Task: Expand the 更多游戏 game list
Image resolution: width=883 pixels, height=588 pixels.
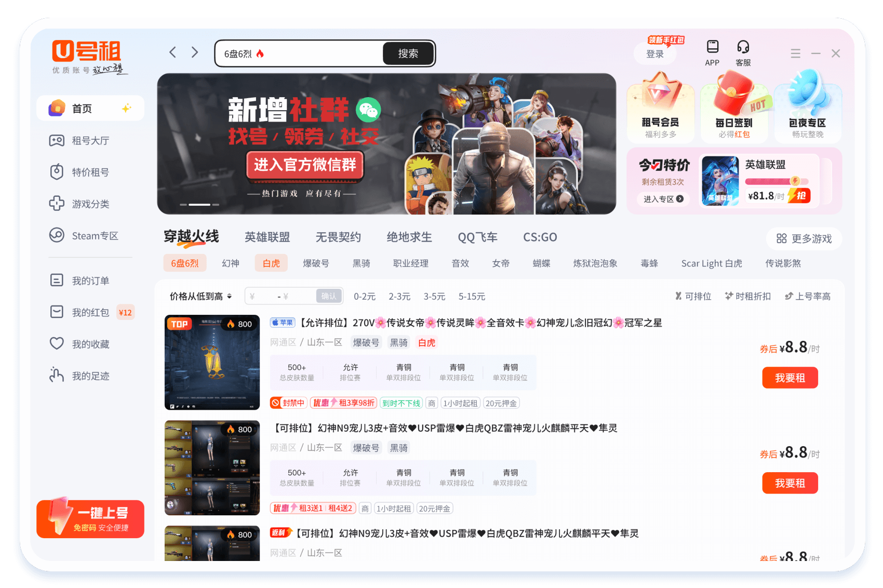Action: tap(804, 238)
